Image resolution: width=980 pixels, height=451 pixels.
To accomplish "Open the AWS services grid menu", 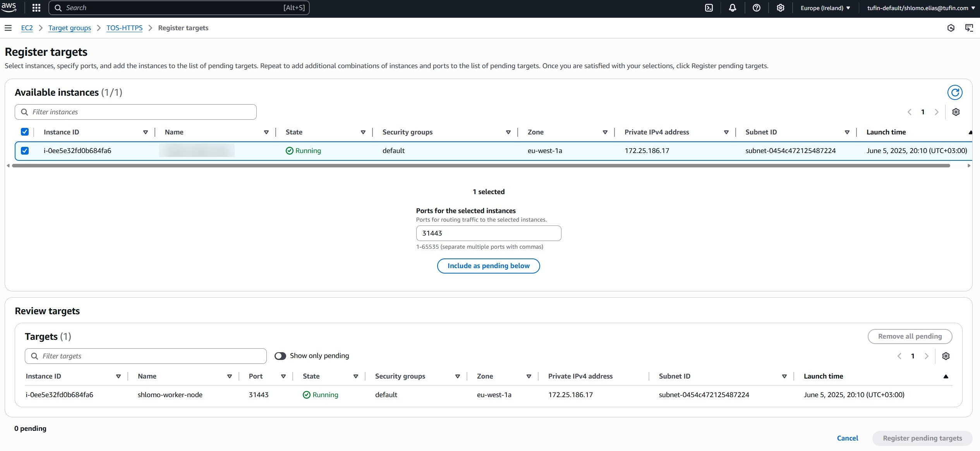I will point(36,8).
